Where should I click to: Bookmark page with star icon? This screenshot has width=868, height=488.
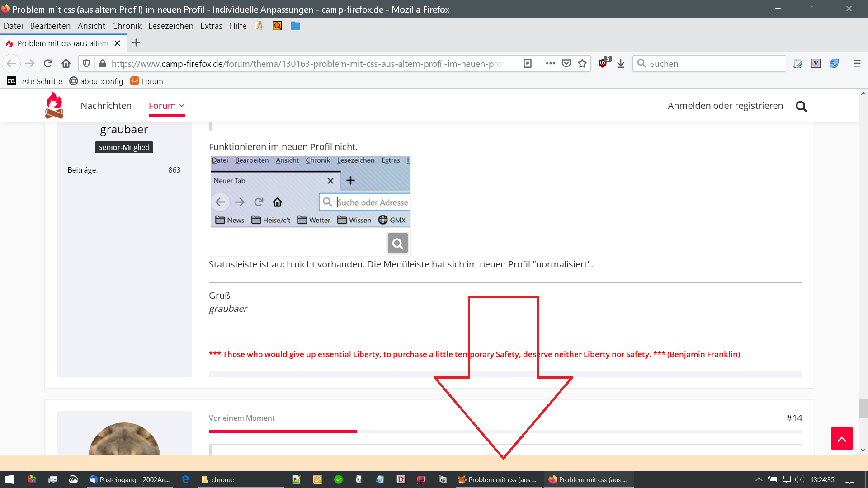tap(582, 63)
